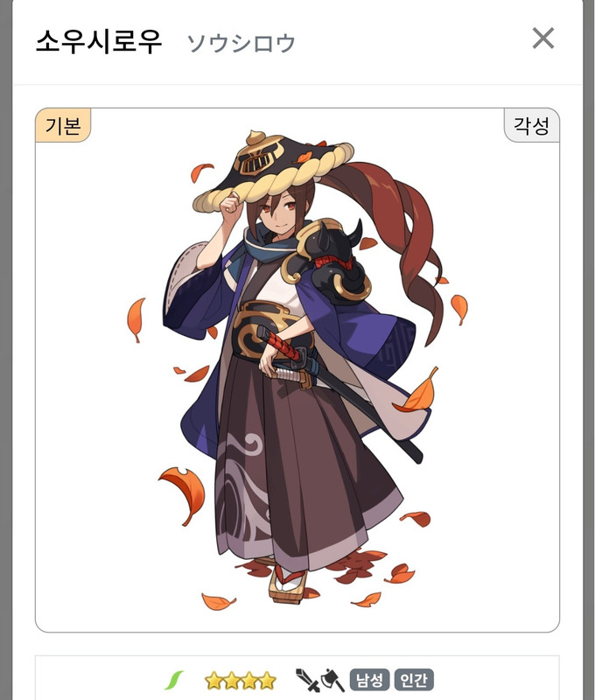Click the axe weapon type icon
Viewport: 595px width, 700px height.
[332, 681]
